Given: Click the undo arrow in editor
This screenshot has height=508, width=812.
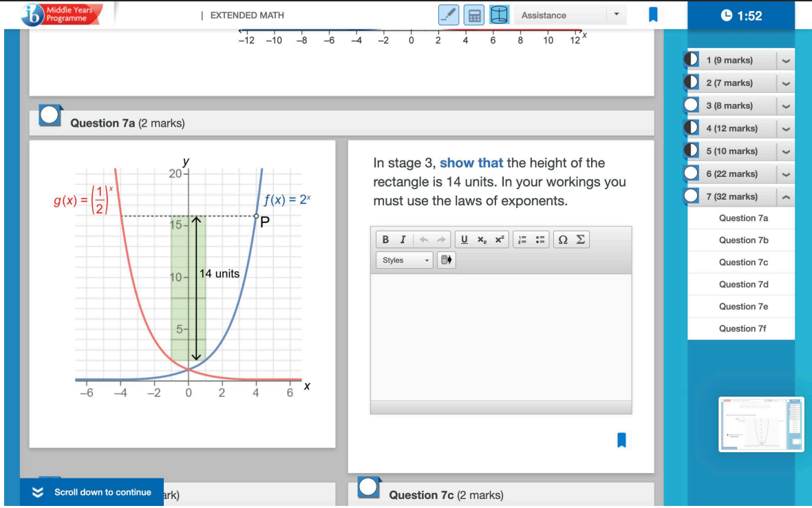Looking at the screenshot, I should point(424,240).
